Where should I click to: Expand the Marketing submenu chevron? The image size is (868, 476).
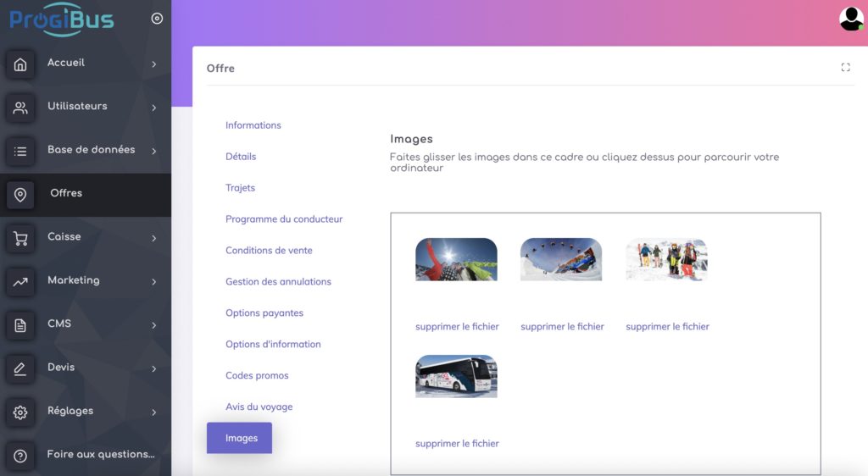tap(154, 281)
